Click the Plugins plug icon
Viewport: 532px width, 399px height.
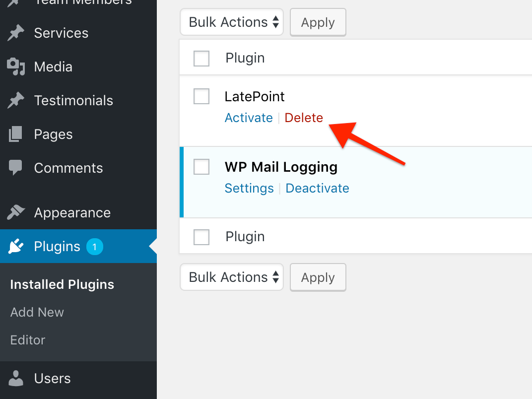[x=15, y=246]
